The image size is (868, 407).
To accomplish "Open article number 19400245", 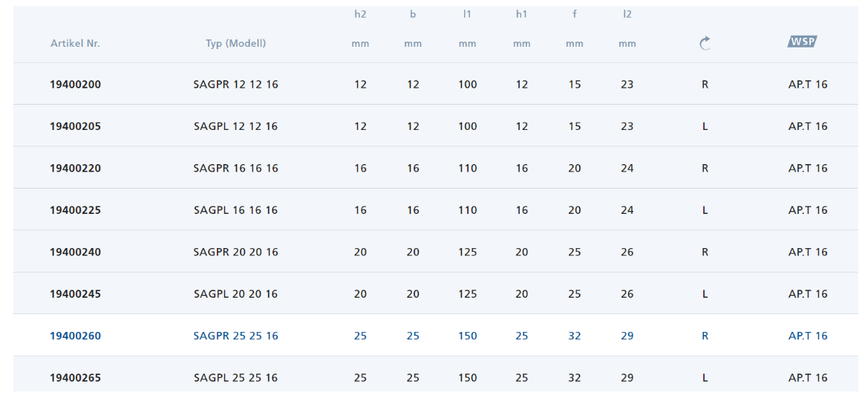I will tap(75, 294).
